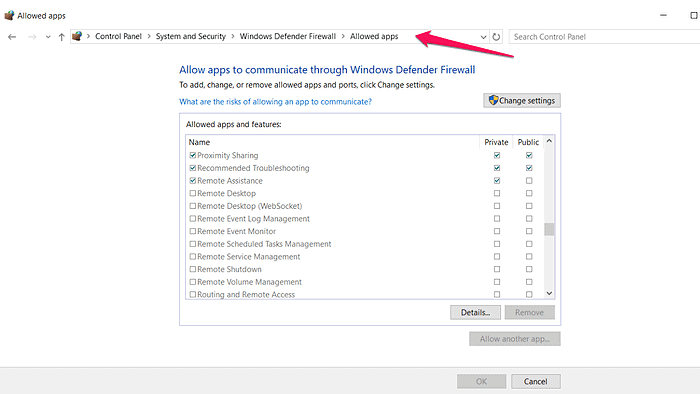Select the Remote Scheduled Tasks Management row text

[264, 244]
